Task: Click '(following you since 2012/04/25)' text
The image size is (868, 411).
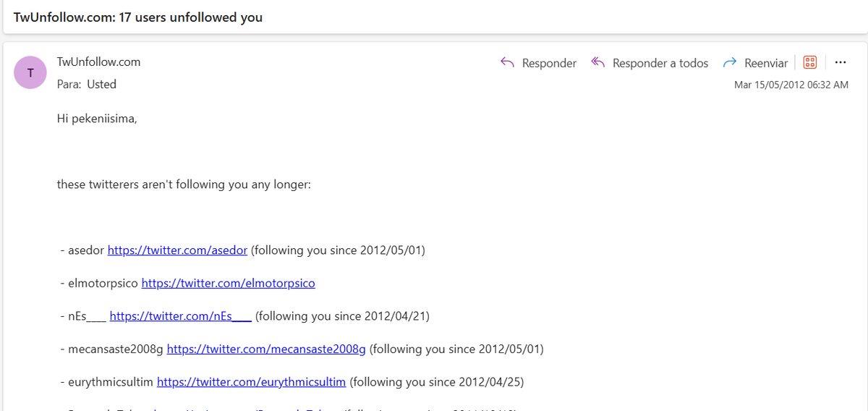Action: (437, 381)
